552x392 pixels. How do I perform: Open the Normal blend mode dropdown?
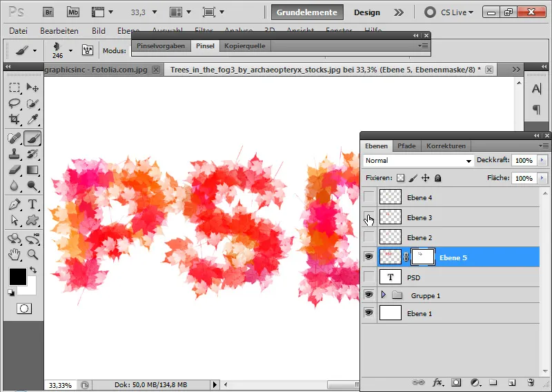[x=418, y=161]
